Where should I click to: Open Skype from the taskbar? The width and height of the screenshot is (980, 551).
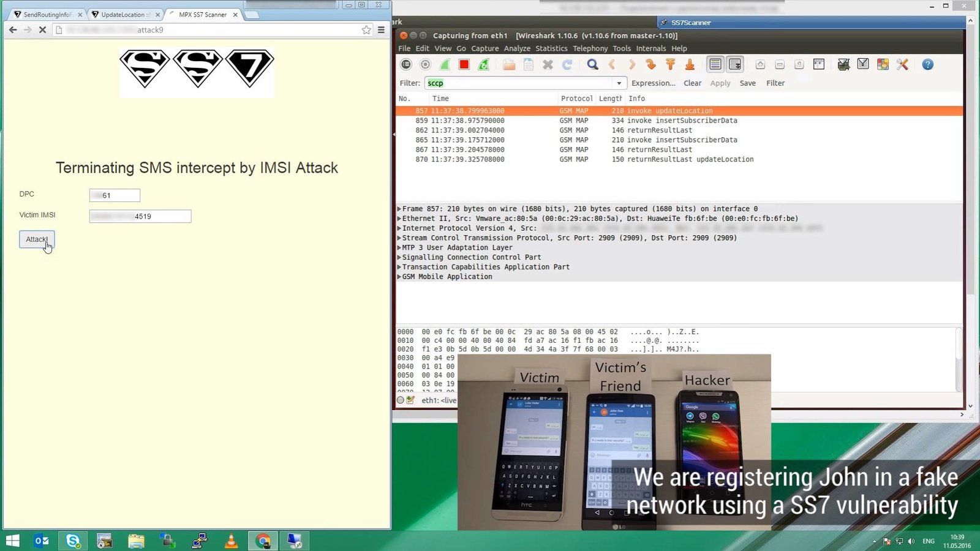point(73,541)
